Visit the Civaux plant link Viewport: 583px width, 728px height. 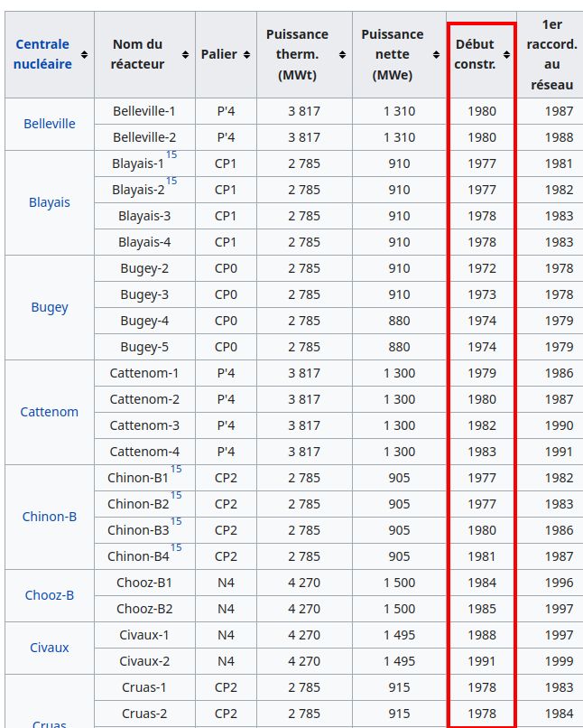pos(49,648)
